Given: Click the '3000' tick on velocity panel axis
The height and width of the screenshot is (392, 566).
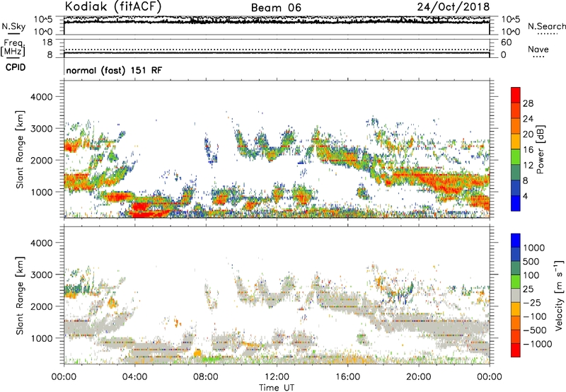Looking at the screenshot, I should [x=41, y=275].
